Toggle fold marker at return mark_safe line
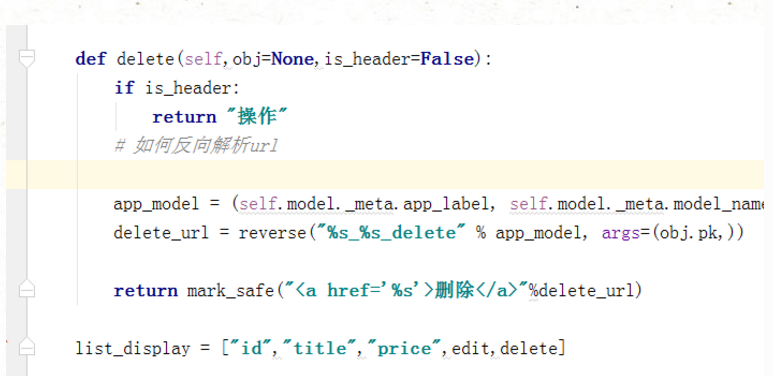774x376 pixels. [x=27, y=289]
